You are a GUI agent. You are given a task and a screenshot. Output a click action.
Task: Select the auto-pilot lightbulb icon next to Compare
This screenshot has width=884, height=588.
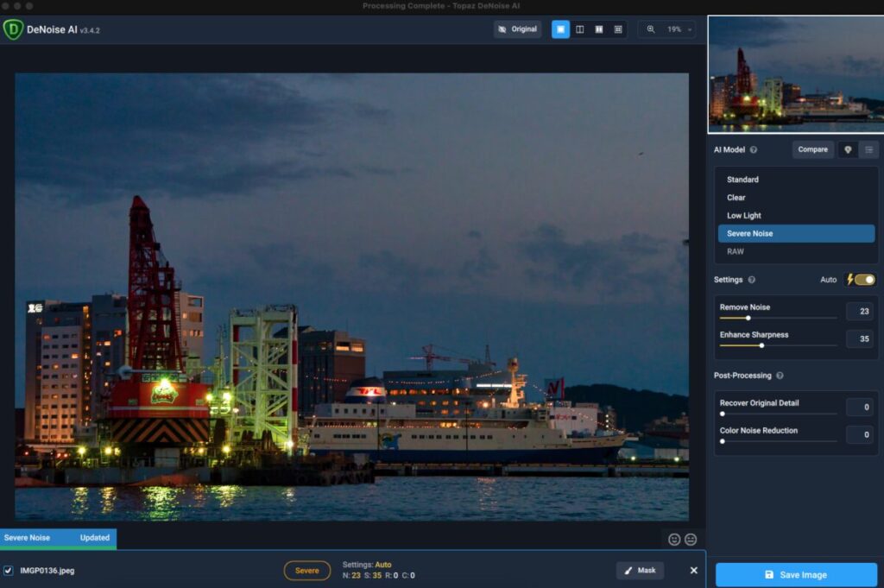848,149
